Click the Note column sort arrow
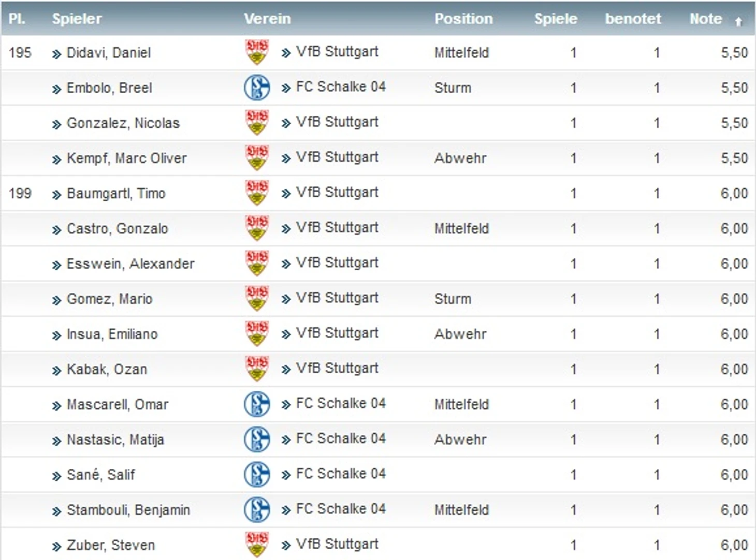Screen dimensions: 756x560 coord(738,21)
